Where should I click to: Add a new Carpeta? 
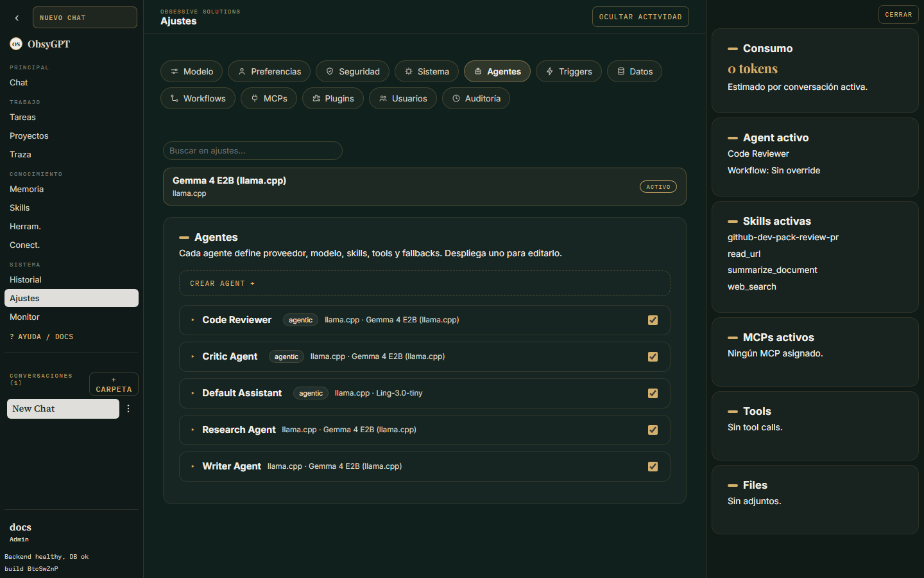(114, 384)
